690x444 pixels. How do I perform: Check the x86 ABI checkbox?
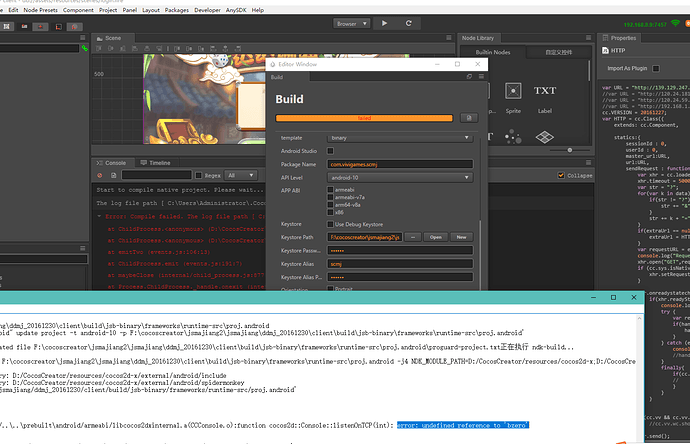pos(330,212)
